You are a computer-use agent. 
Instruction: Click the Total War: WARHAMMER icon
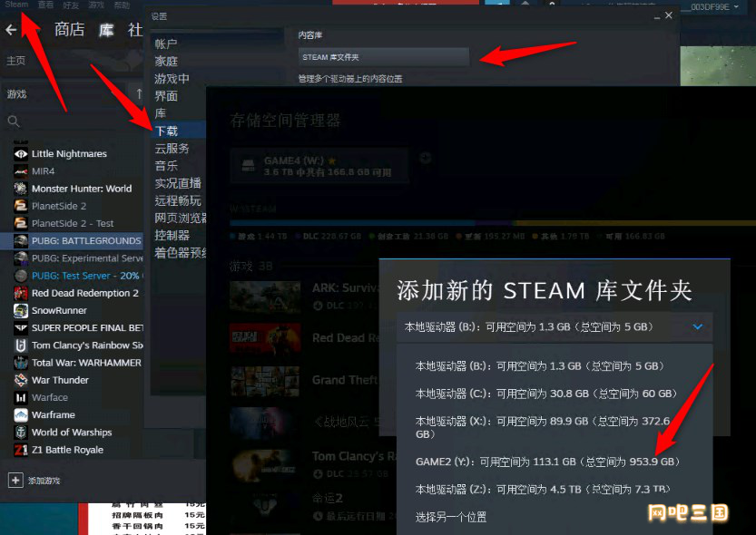click(21, 363)
